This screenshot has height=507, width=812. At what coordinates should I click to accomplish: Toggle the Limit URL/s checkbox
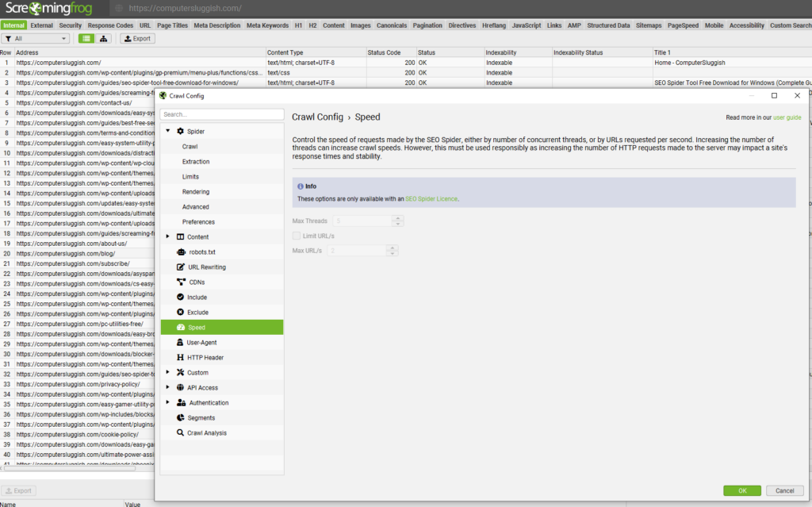pyautogui.click(x=297, y=236)
